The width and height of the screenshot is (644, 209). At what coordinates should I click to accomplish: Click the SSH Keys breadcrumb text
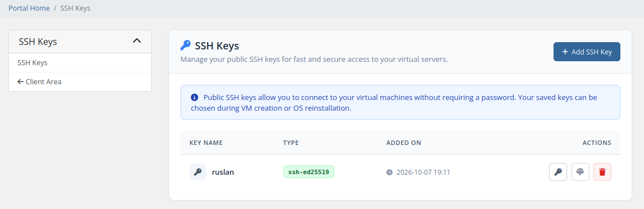(x=75, y=8)
